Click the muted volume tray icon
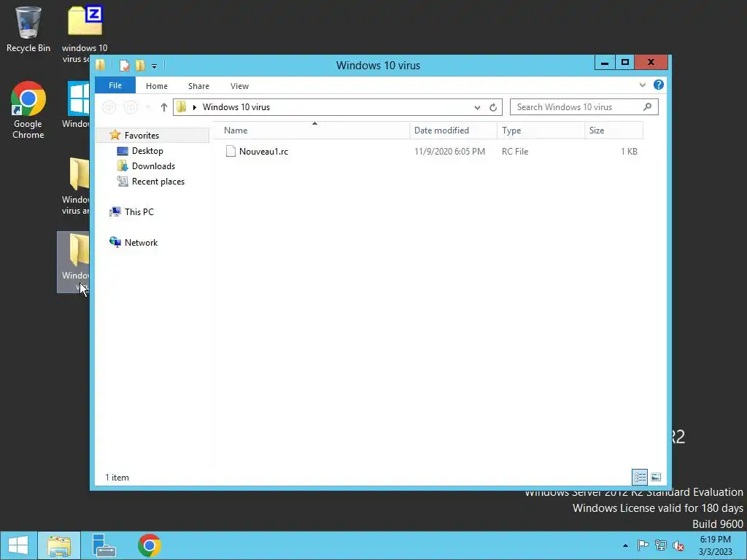 point(678,545)
